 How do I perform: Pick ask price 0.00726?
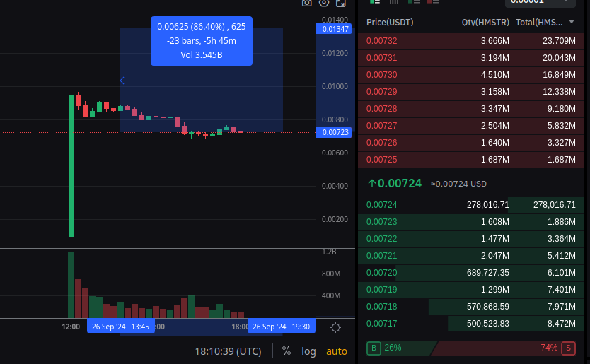381,142
